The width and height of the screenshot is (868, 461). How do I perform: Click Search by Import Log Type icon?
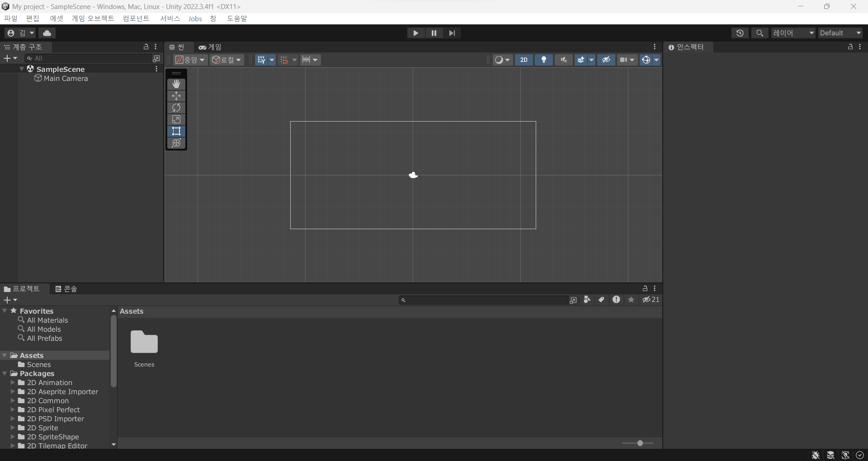pyautogui.click(x=616, y=300)
